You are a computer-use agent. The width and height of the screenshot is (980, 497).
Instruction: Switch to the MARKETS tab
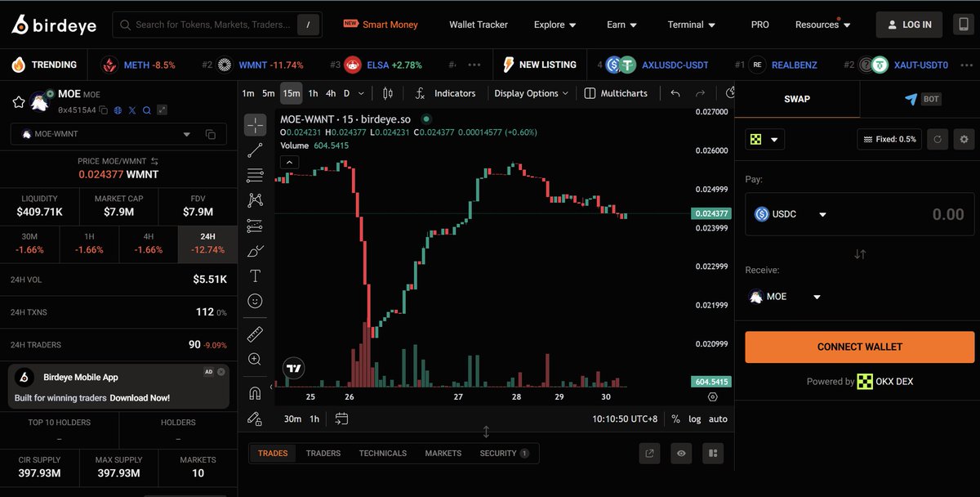click(443, 453)
